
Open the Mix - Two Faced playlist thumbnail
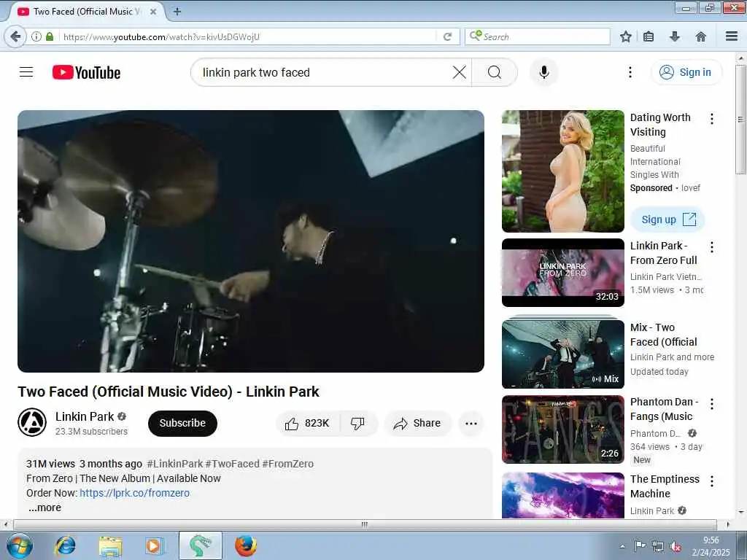click(x=562, y=353)
